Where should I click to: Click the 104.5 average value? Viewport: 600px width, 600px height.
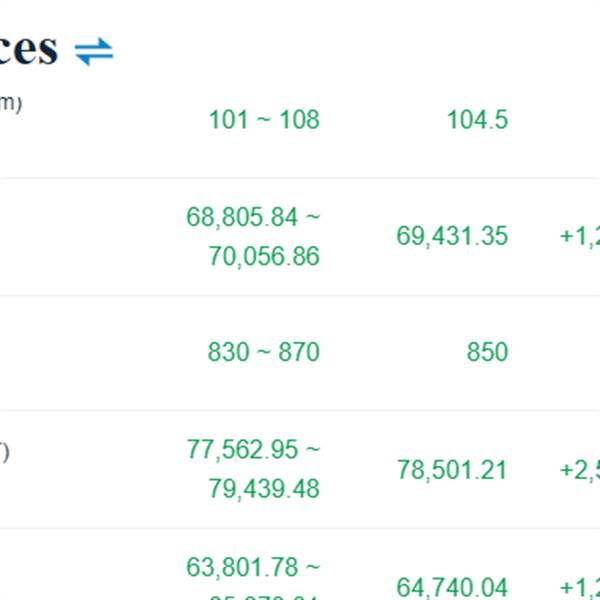[477, 120]
